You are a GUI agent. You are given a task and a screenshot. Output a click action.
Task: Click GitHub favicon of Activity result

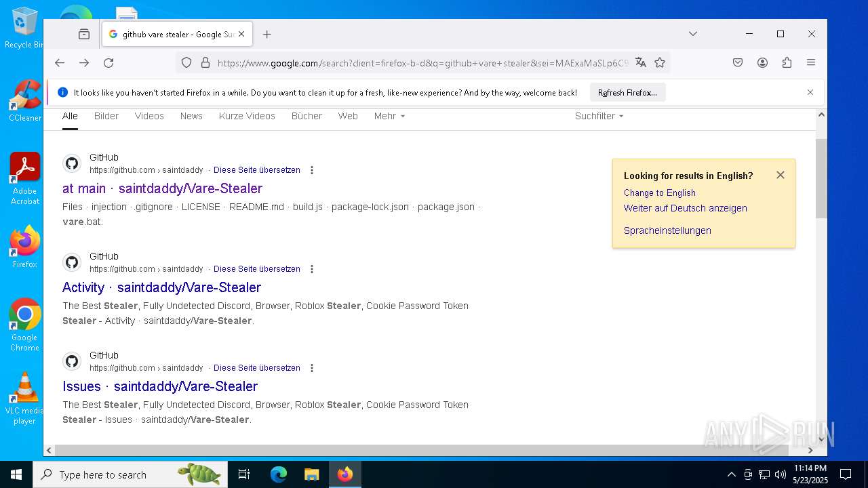(x=72, y=262)
